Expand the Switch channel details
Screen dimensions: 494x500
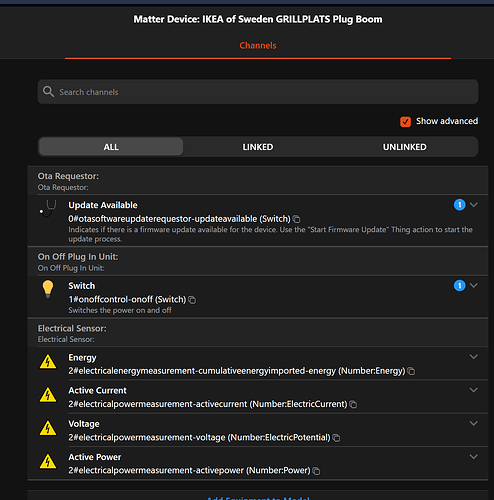click(474, 285)
